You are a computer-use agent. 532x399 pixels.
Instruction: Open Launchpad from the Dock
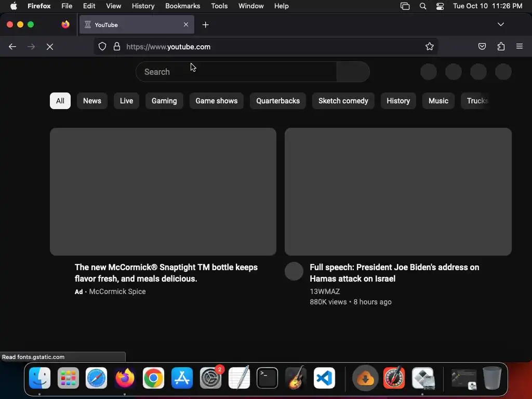click(x=68, y=378)
